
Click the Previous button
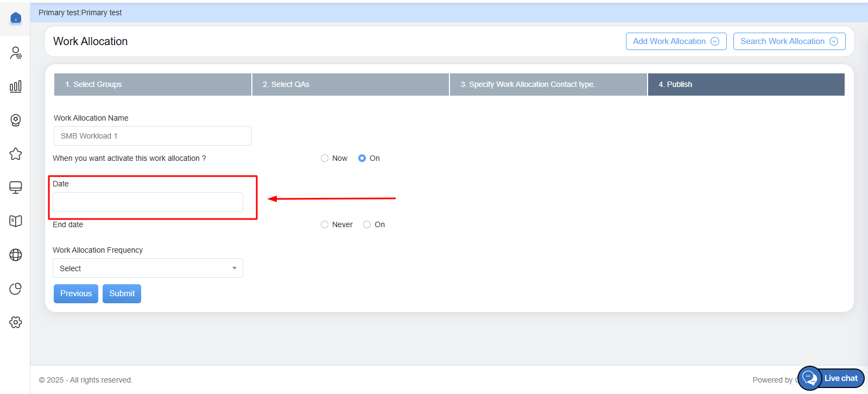(76, 293)
